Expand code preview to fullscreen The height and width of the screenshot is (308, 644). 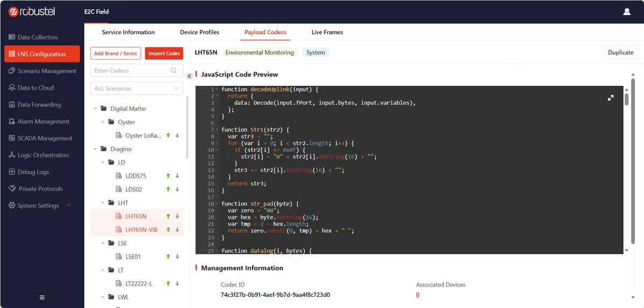pyautogui.click(x=611, y=98)
